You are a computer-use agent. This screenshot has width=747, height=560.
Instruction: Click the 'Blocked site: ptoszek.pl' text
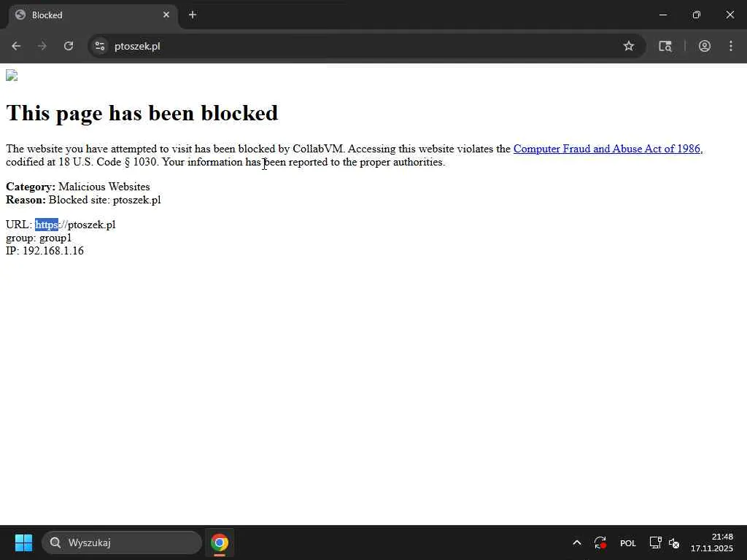click(x=105, y=200)
